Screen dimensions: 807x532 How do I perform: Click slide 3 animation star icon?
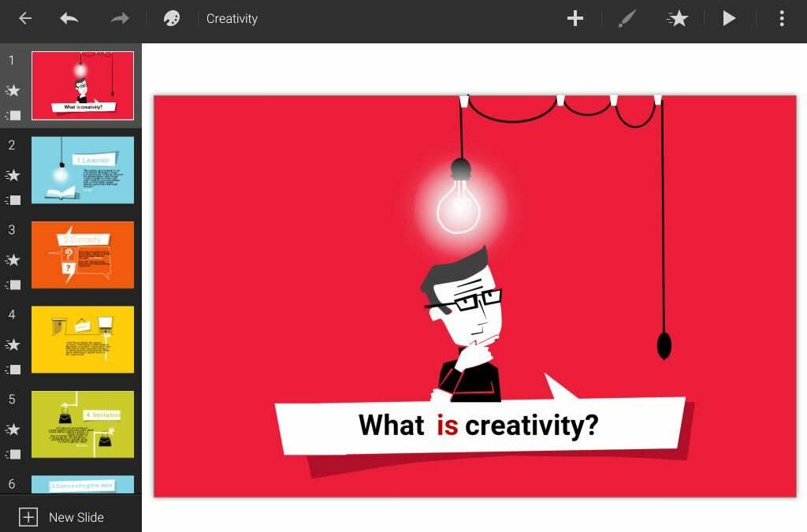point(13,260)
